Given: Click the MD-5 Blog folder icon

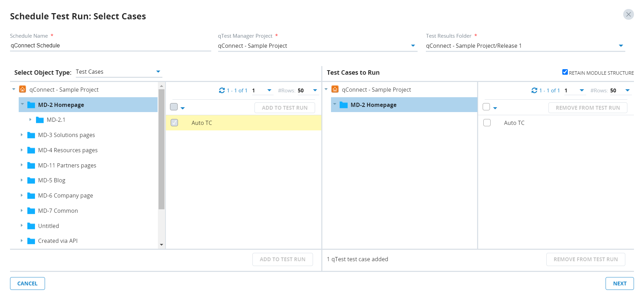Looking at the screenshot, I should (31, 181).
